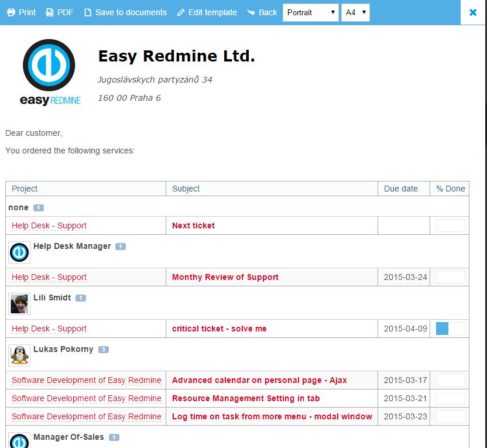Viewport: 487px width, 448px height.
Task: Click 'You ordered the following services:' text
Action: (x=70, y=151)
